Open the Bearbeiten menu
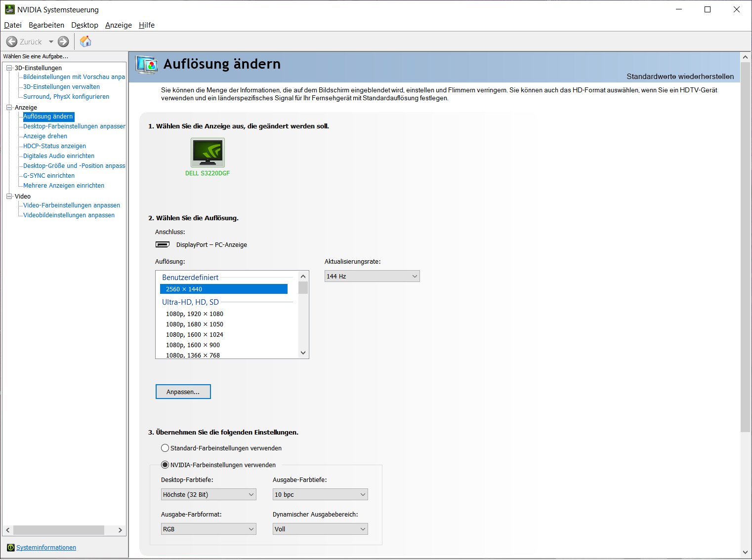 pos(46,25)
